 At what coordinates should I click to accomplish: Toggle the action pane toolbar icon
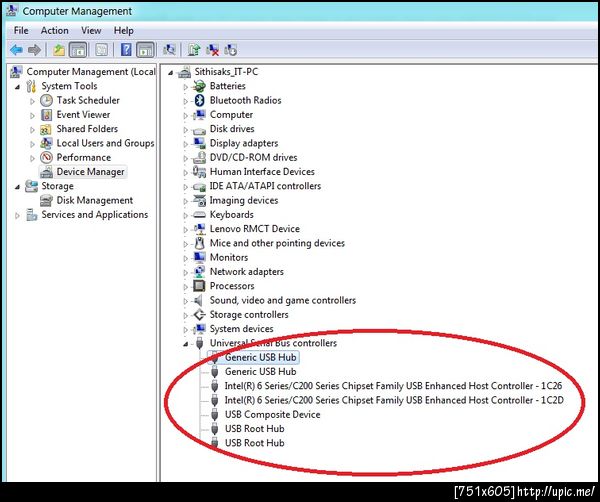pos(145,50)
